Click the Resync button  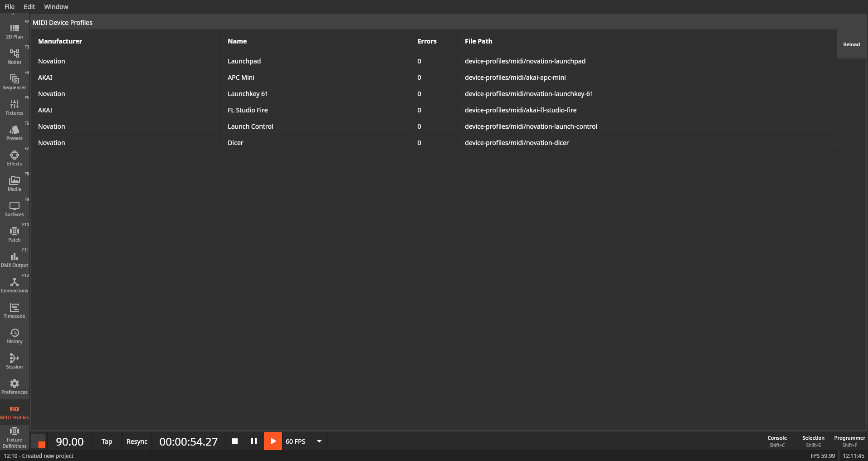[137, 442]
